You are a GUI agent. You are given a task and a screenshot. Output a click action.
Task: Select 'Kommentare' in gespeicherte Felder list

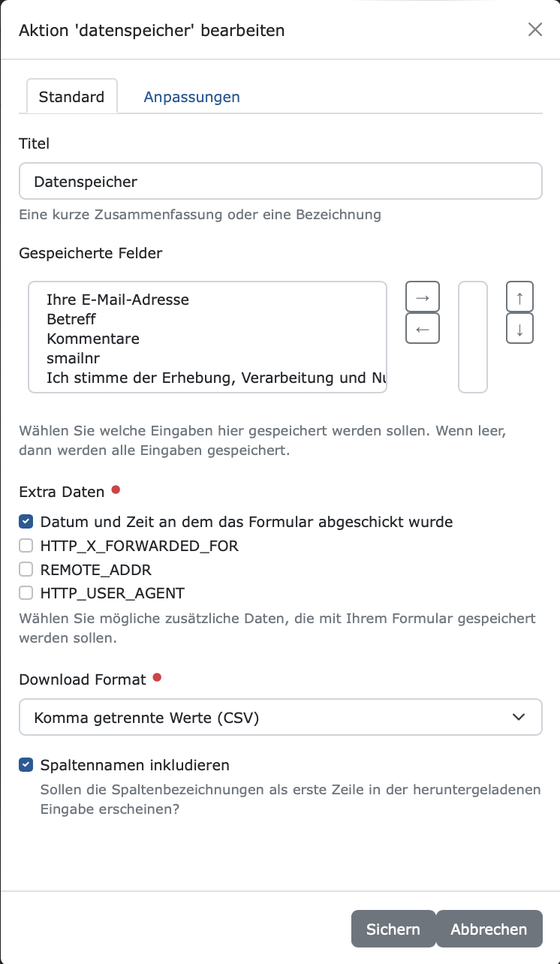coord(93,339)
